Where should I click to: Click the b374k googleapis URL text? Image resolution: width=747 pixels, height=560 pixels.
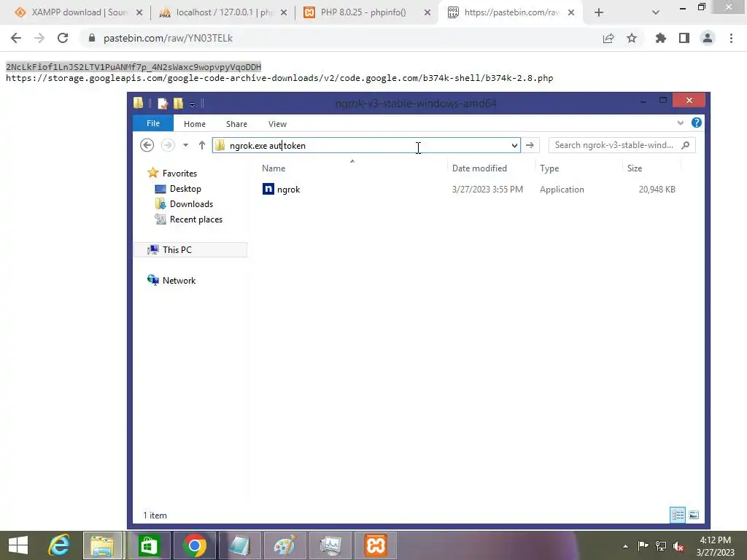point(279,77)
